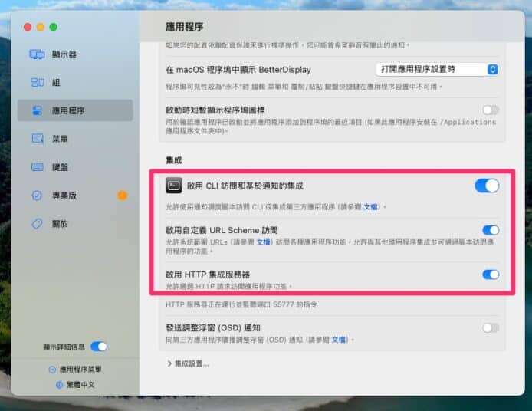Viewport: 532px width, 411px height.
Task: Select the 鍵盤 keyboard icon in sidebar
Action: [x=37, y=167]
